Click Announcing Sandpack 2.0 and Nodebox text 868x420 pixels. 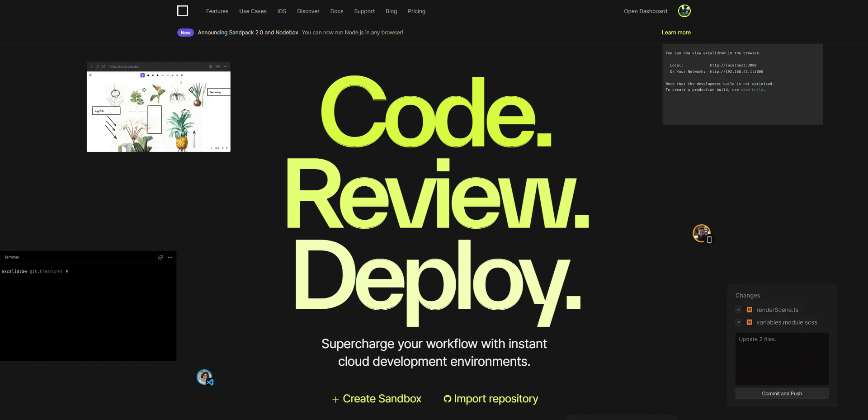tap(248, 33)
